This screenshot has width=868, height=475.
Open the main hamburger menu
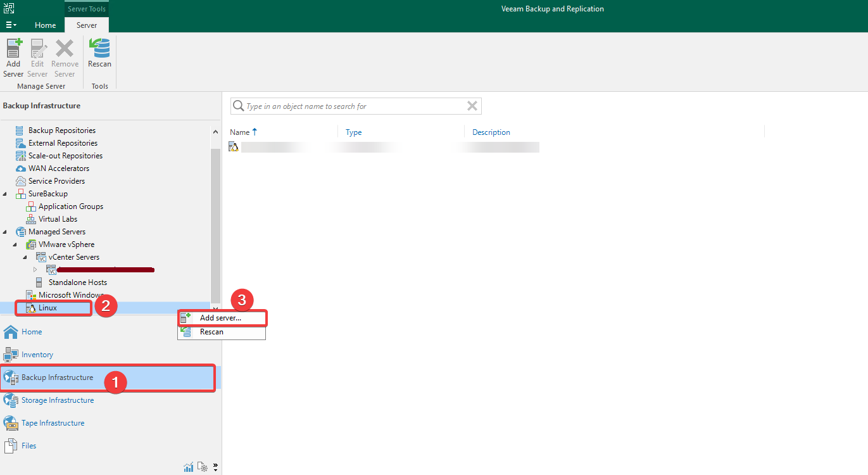[11, 25]
